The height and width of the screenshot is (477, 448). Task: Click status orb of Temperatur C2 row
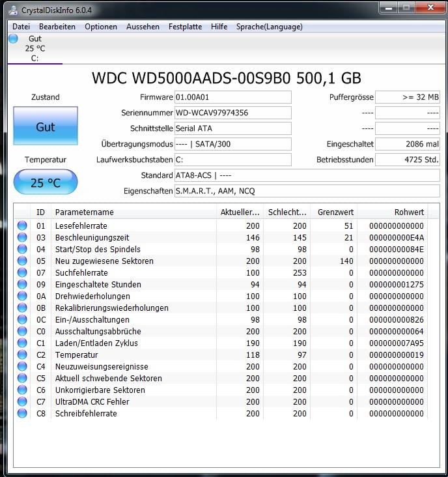(22, 354)
